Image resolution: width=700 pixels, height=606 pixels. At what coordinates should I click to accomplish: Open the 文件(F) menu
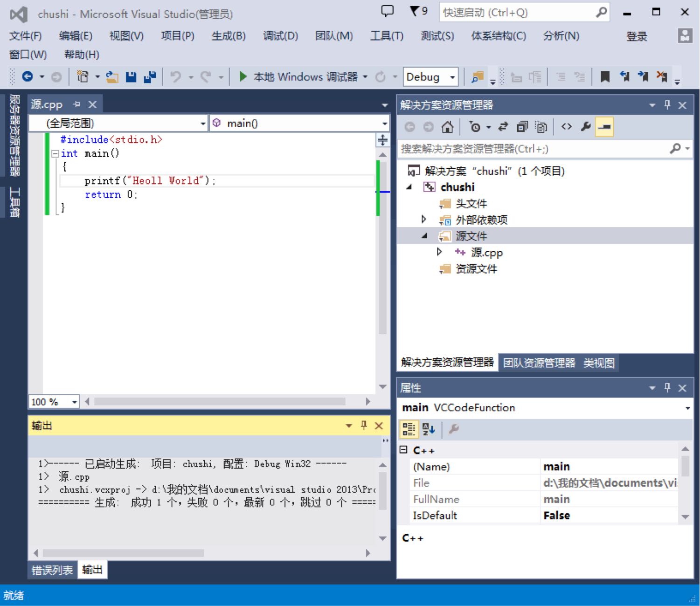point(25,36)
